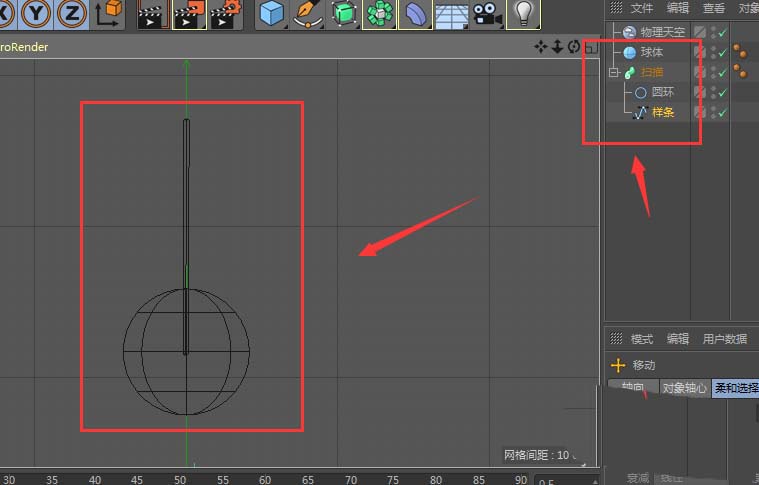The height and width of the screenshot is (485, 759).
Task: Add a cube primitive object
Action: pos(272,13)
